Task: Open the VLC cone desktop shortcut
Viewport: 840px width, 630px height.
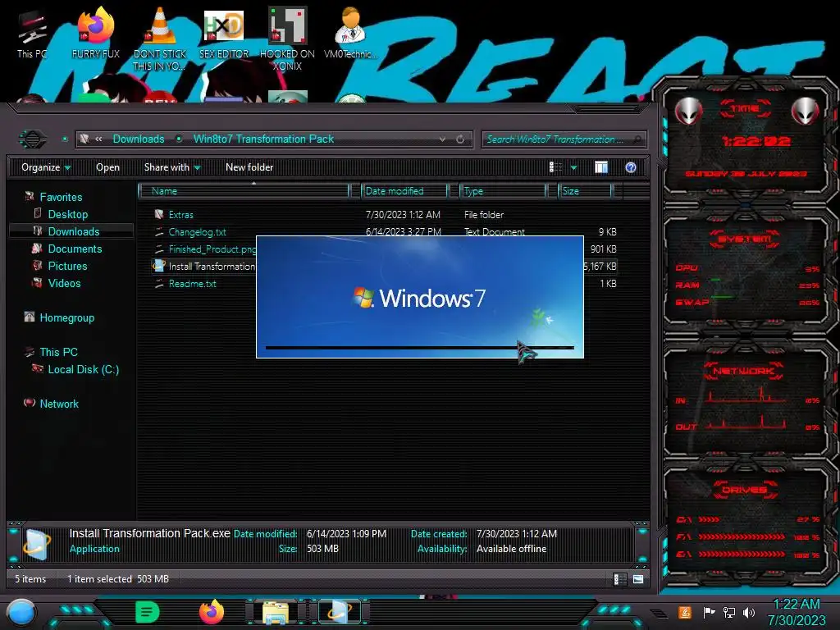Action: pyautogui.click(x=160, y=39)
